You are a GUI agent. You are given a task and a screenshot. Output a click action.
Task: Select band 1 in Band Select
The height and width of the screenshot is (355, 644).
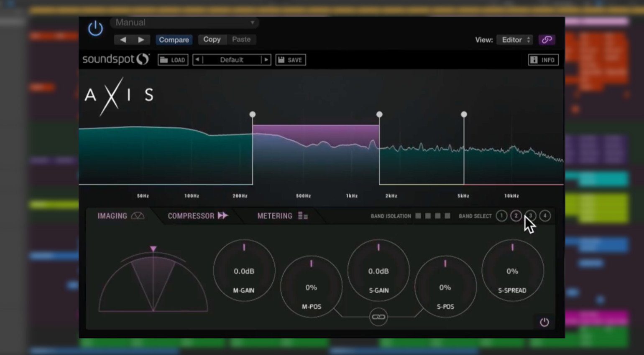point(501,216)
